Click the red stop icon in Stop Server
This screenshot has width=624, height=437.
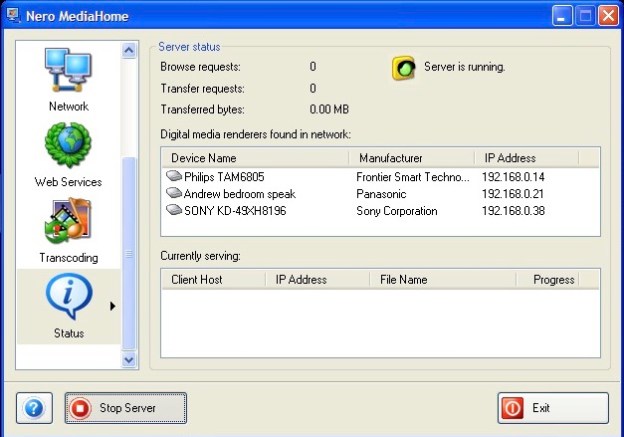click(80, 408)
